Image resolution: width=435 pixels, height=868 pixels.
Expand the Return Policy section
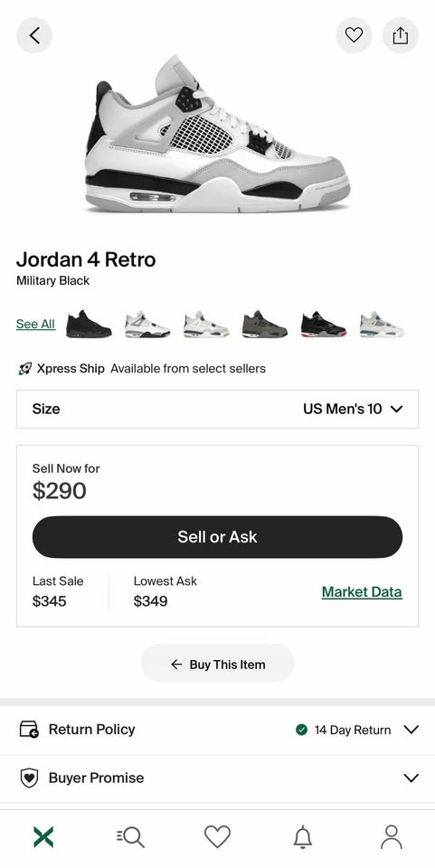click(217, 730)
